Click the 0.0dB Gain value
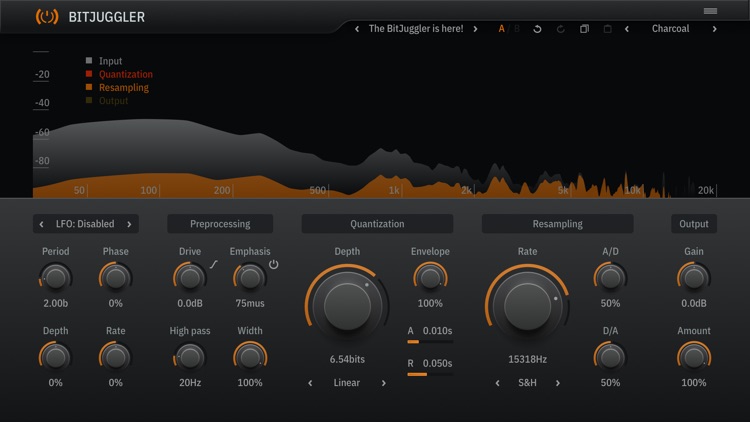This screenshot has height=422, width=750. 694,303
